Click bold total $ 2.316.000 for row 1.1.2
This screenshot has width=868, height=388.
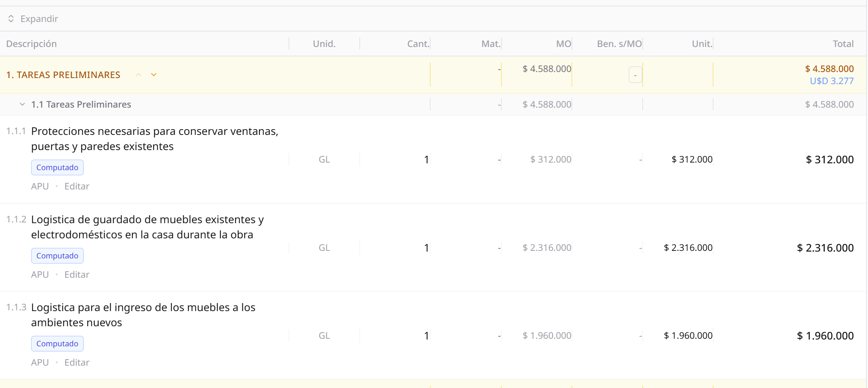(825, 248)
